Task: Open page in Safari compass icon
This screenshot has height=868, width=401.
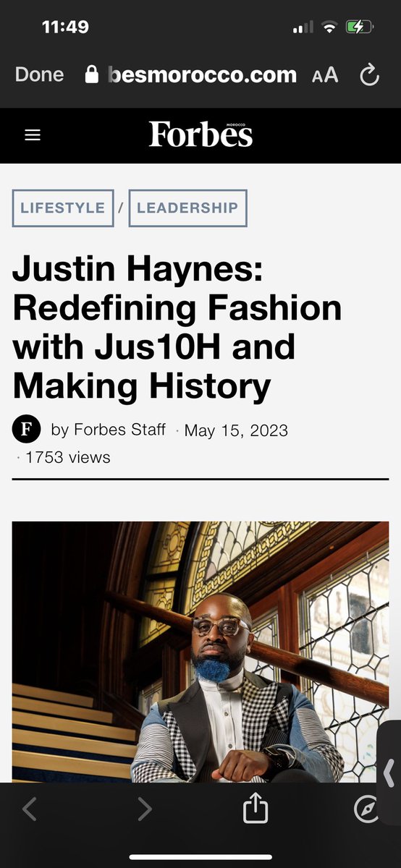Action: tap(368, 810)
